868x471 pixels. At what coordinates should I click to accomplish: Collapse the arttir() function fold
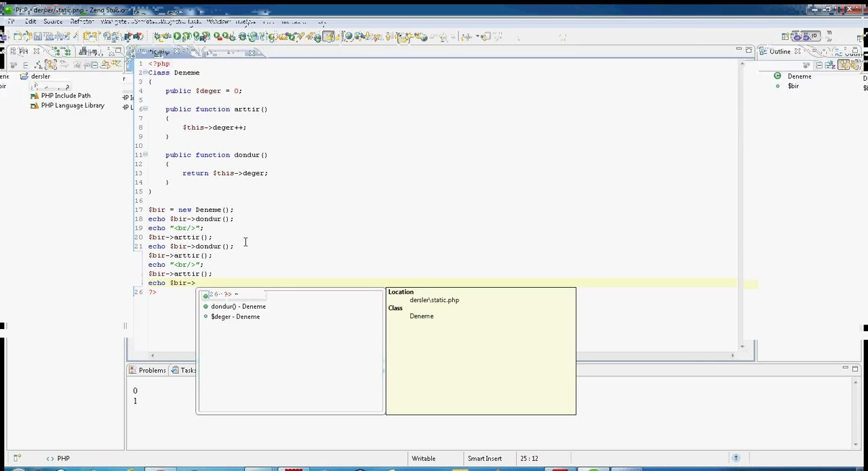(145, 109)
